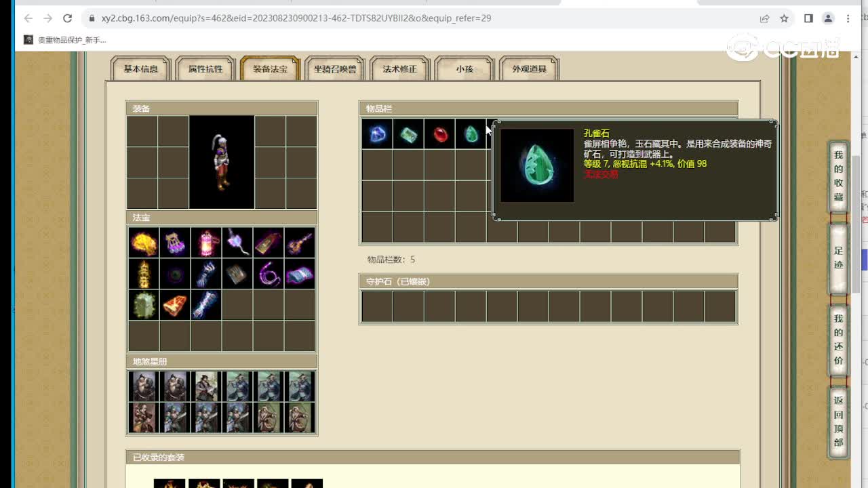Viewport: 868px width, 488px height.
Task: Select the dark round mirror talisman
Action: 175,274
